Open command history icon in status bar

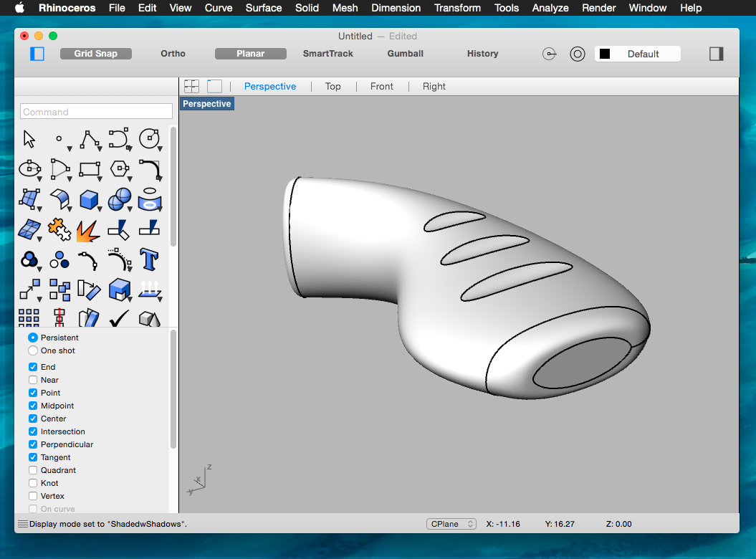click(x=22, y=524)
